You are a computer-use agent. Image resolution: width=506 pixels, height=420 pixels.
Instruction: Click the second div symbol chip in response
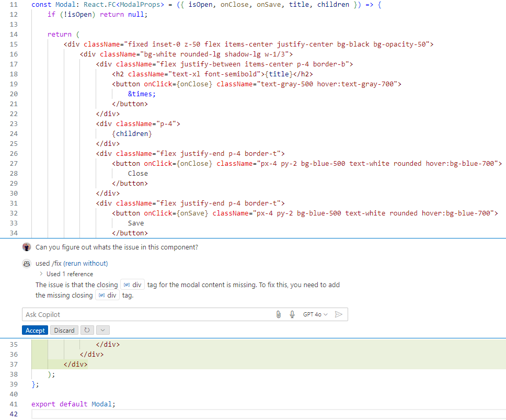tap(107, 296)
